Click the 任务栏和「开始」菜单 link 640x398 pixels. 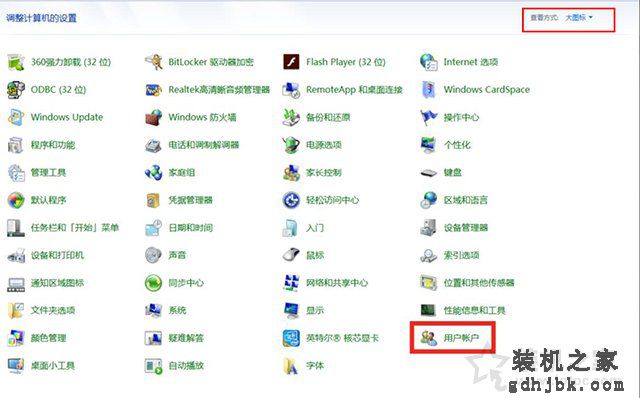(x=75, y=228)
